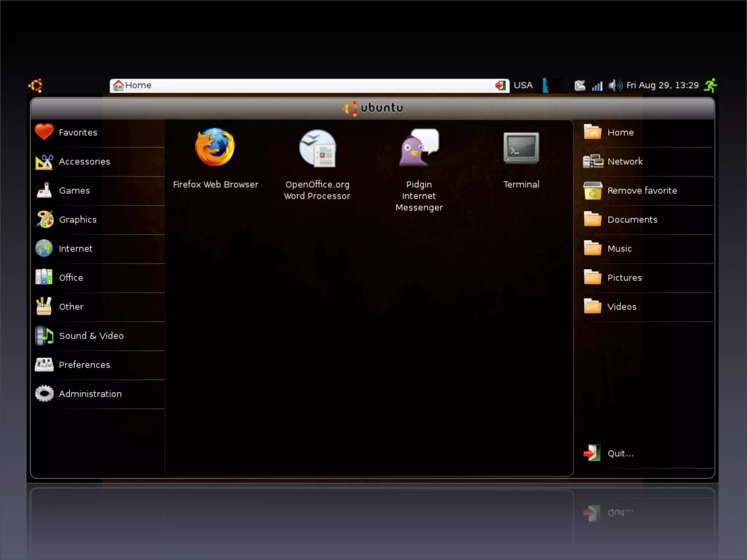Viewport: 747px width, 560px height.
Task: Click the Ubuntu logo in top panel
Action: pyautogui.click(x=36, y=85)
